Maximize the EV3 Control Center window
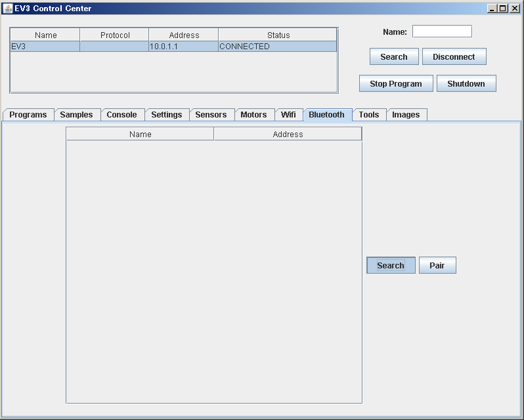The image size is (524, 420). (x=502, y=9)
